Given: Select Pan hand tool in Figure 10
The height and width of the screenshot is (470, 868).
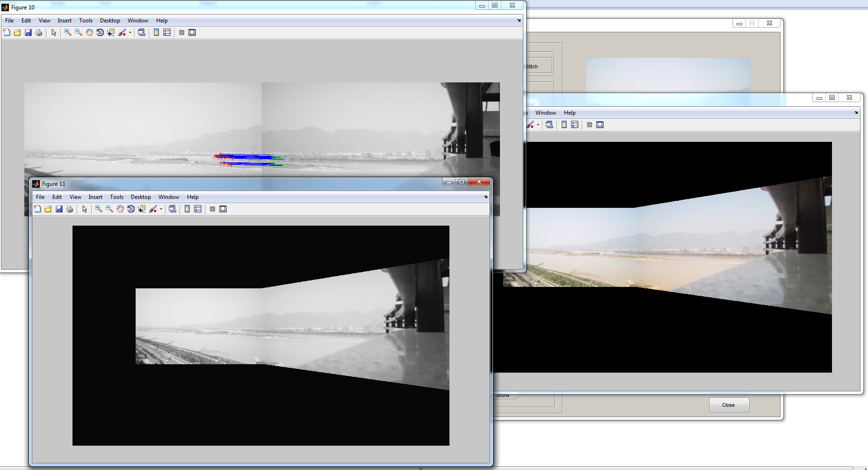Looking at the screenshot, I should point(89,32).
